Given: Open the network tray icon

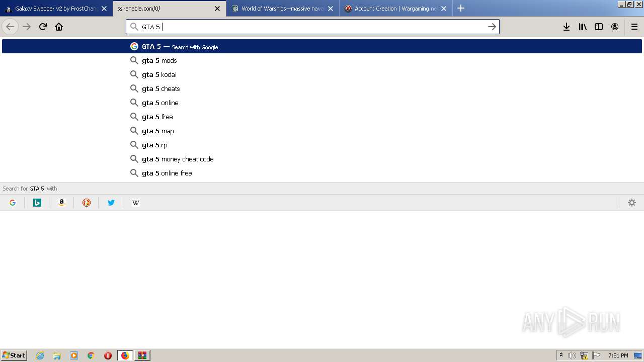Looking at the screenshot, I should click(x=584, y=355).
